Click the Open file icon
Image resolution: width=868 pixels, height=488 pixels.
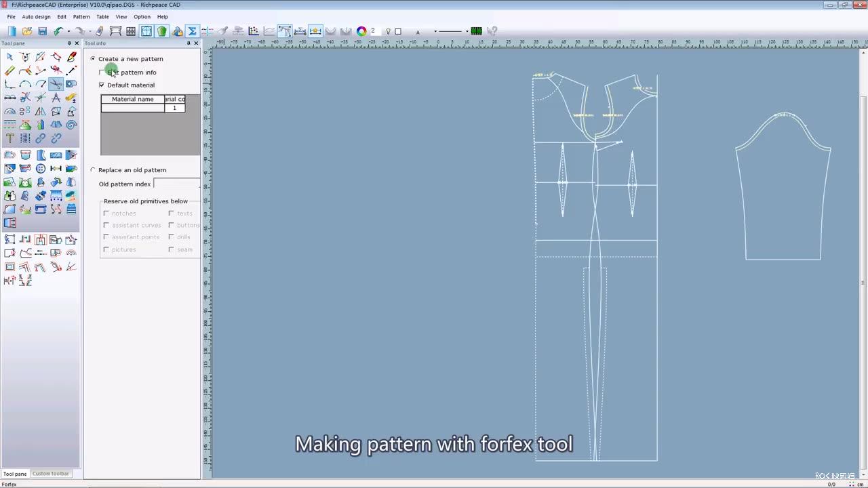(27, 31)
